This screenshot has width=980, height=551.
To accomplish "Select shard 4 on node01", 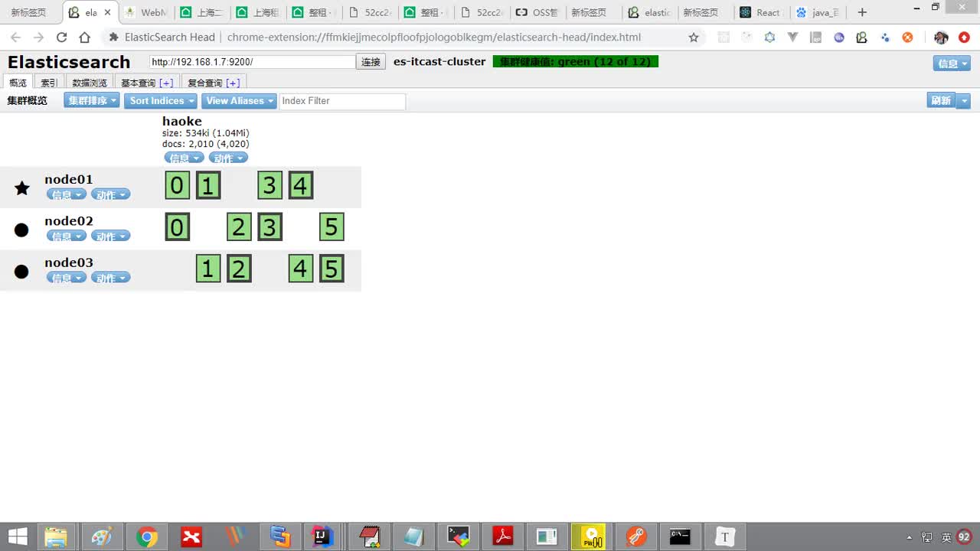I will 301,185.
